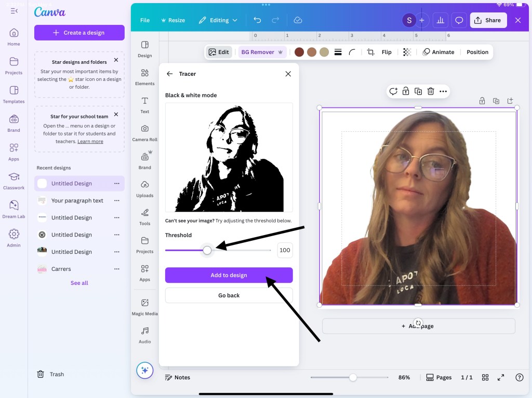532x398 pixels.
Task: Open the Elements panel
Action: coord(144,77)
